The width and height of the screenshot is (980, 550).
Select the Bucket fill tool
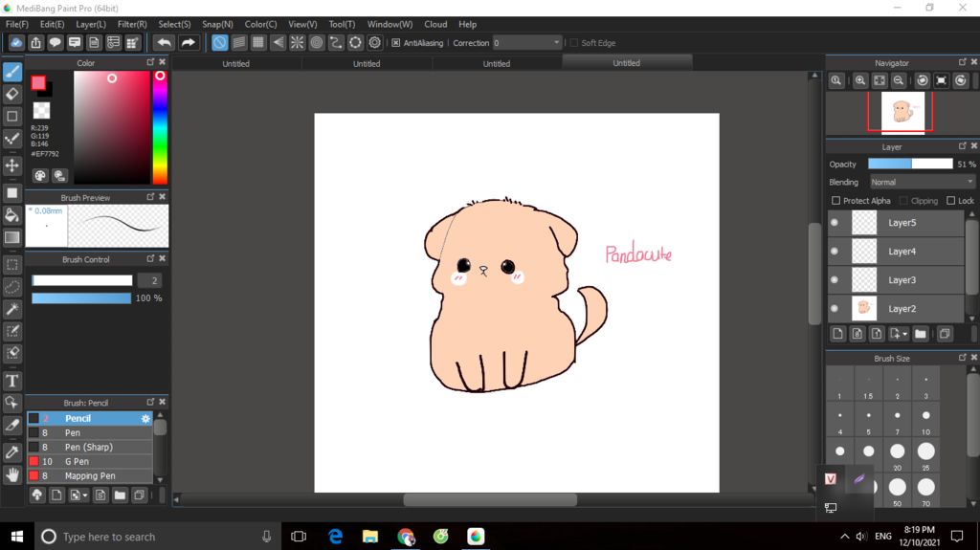click(x=11, y=215)
